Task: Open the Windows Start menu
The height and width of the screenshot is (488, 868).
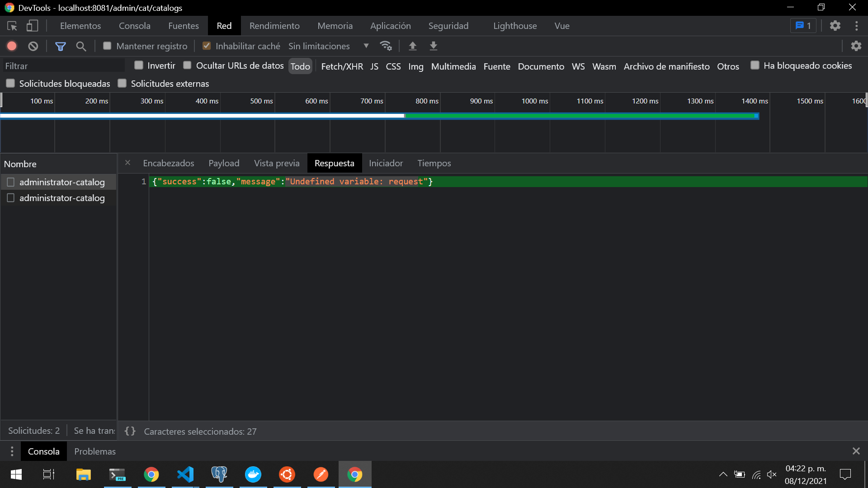Action: pos(16,474)
